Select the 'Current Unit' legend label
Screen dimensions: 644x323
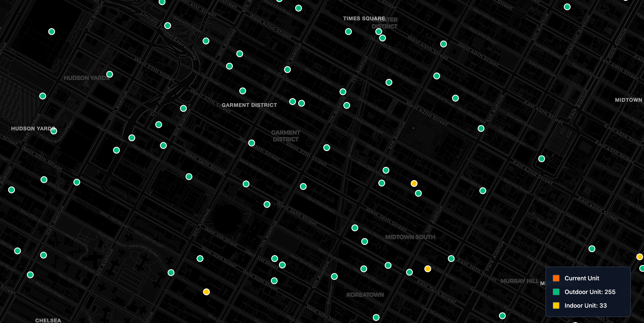(582, 278)
